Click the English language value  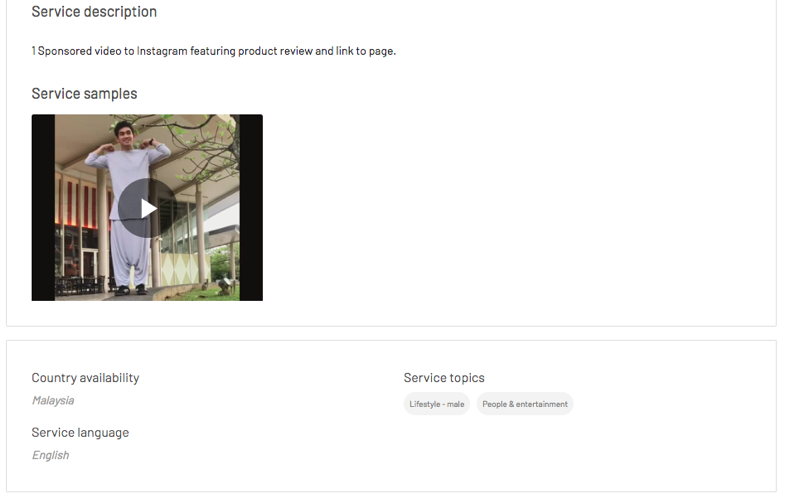(51, 455)
